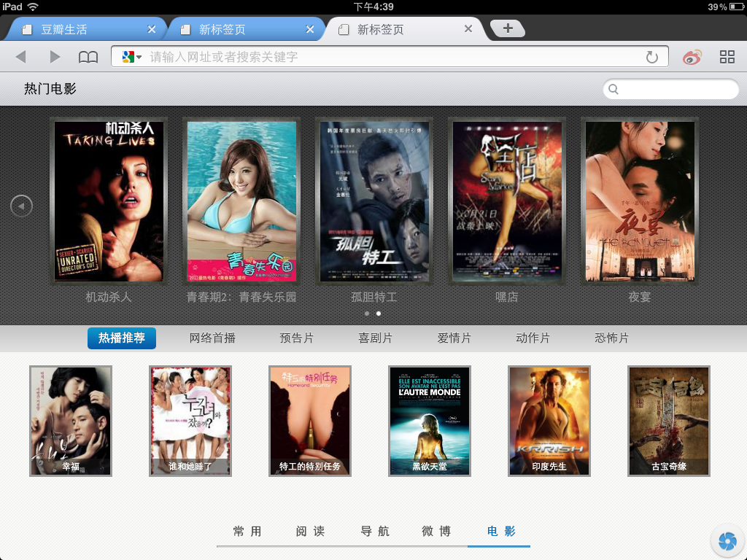747x560 pixels.
Task: Close the middle 新标签页 tab
Action: (309, 29)
